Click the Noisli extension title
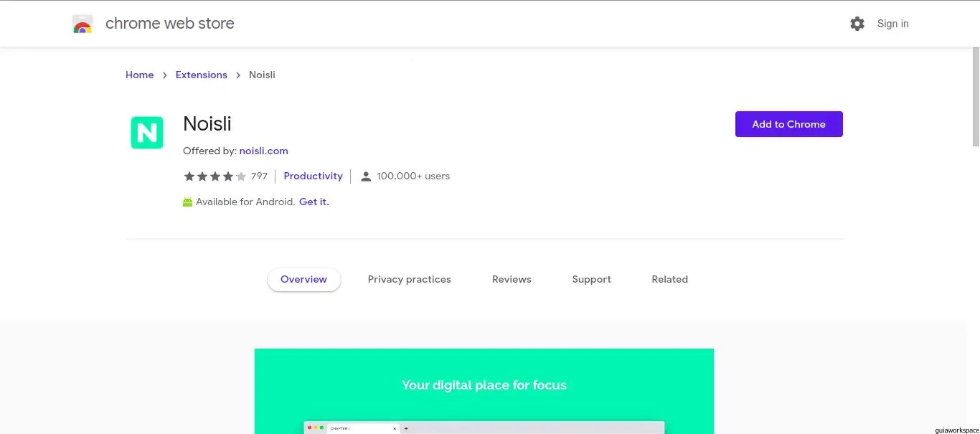Image resolution: width=980 pixels, height=434 pixels. (207, 123)
